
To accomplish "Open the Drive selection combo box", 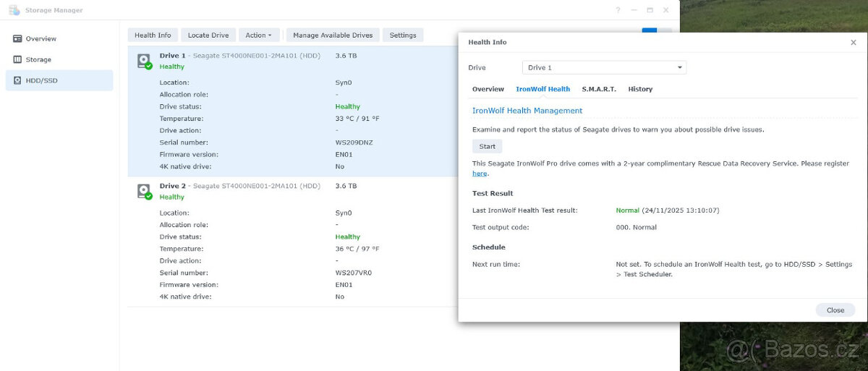I will pyautogui.click(x=604, y=67).
